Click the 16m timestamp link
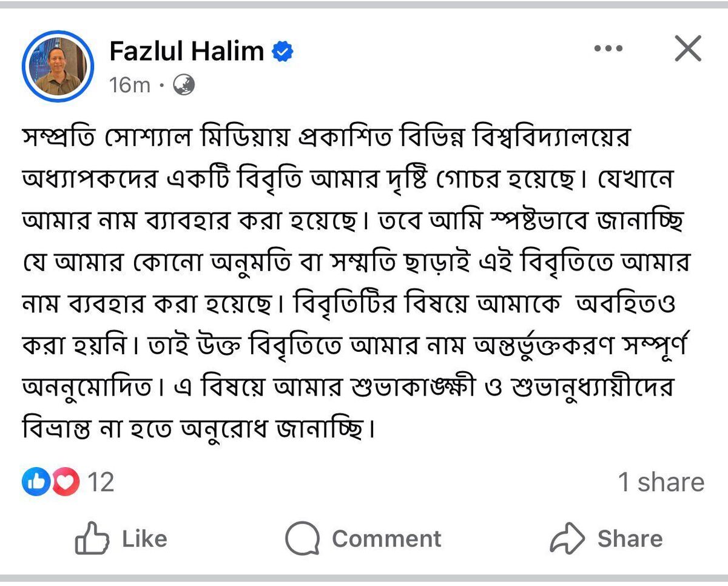 (129, 85)
